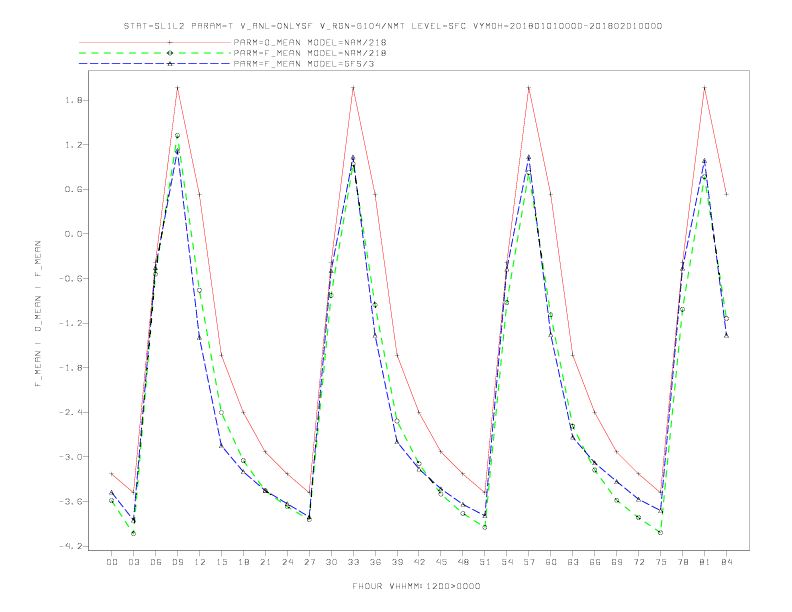Click y-axis tick label 1.8

tap(74, 100)
